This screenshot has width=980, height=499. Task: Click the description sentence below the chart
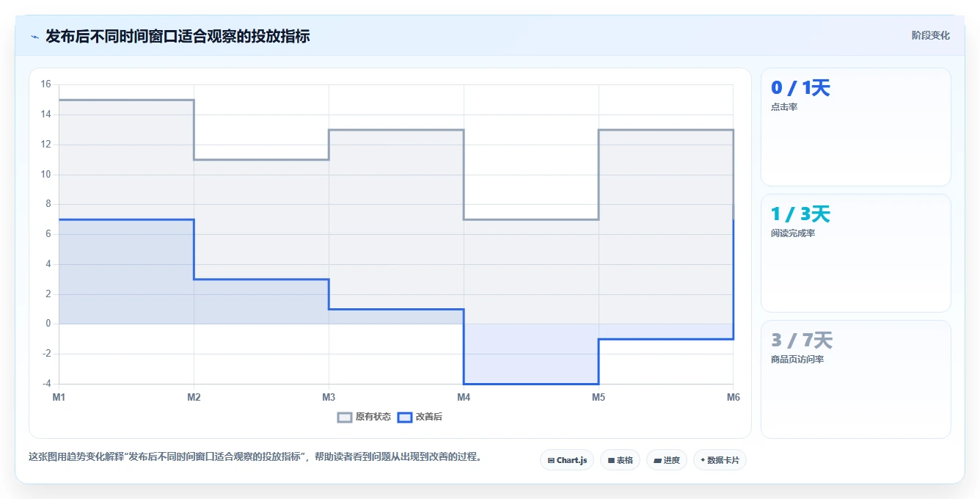(x=256, y=456)
